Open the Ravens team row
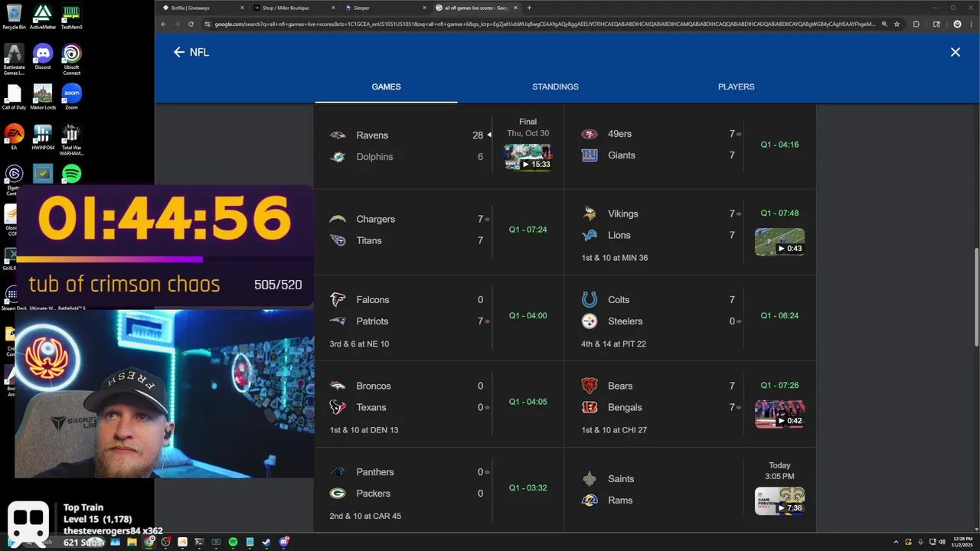The width and height of the screenshot is (980, 551). coord(407,135)
